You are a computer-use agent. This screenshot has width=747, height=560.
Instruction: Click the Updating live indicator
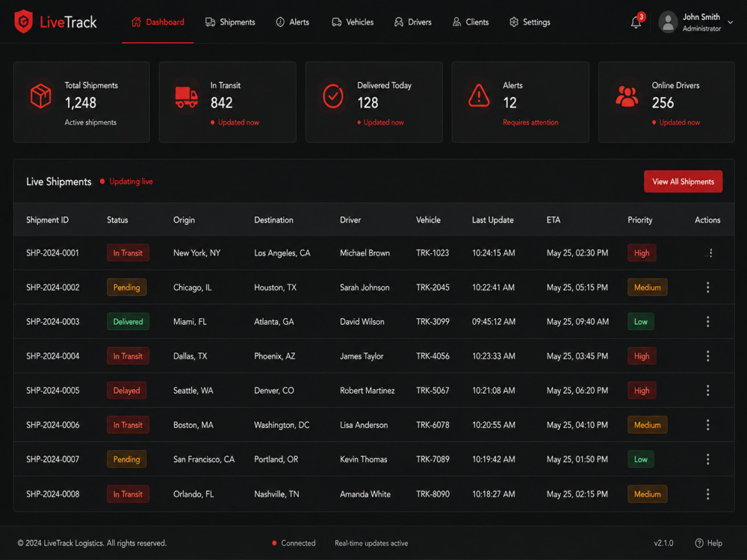tap(126, 181)
